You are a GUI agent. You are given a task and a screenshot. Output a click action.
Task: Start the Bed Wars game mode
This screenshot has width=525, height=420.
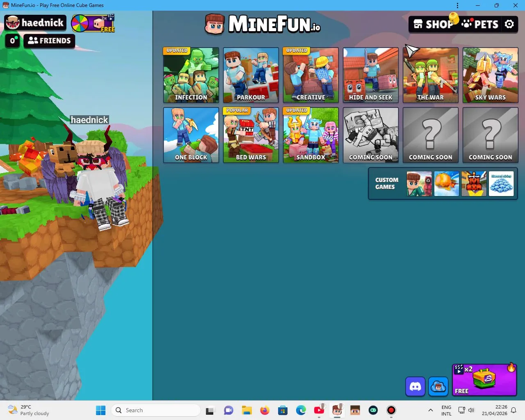click(x=251, y=135)
